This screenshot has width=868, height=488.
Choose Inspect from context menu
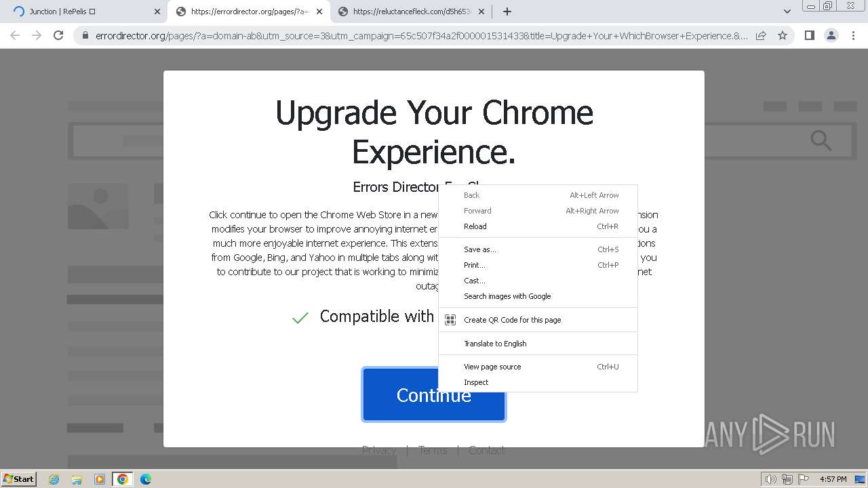[x=538, y=382]
